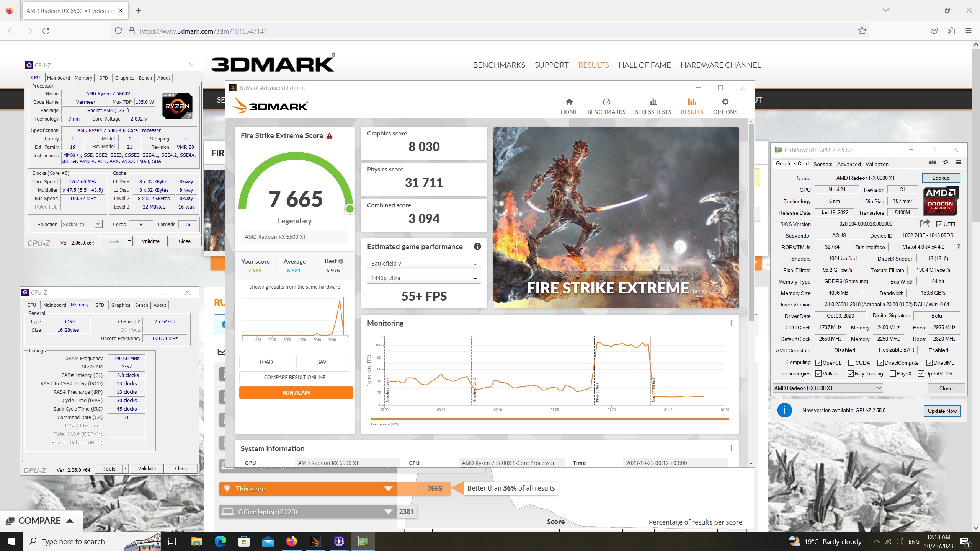This screenshot has width=980, height=551.
Task: Open Microsoft Store taskbar icon
Action: point(244,541)
